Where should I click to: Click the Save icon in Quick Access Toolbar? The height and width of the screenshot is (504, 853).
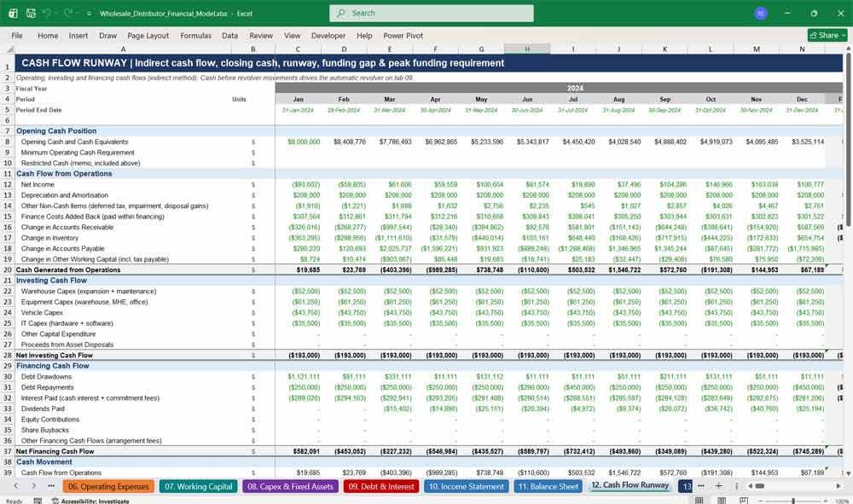point(31,13)
